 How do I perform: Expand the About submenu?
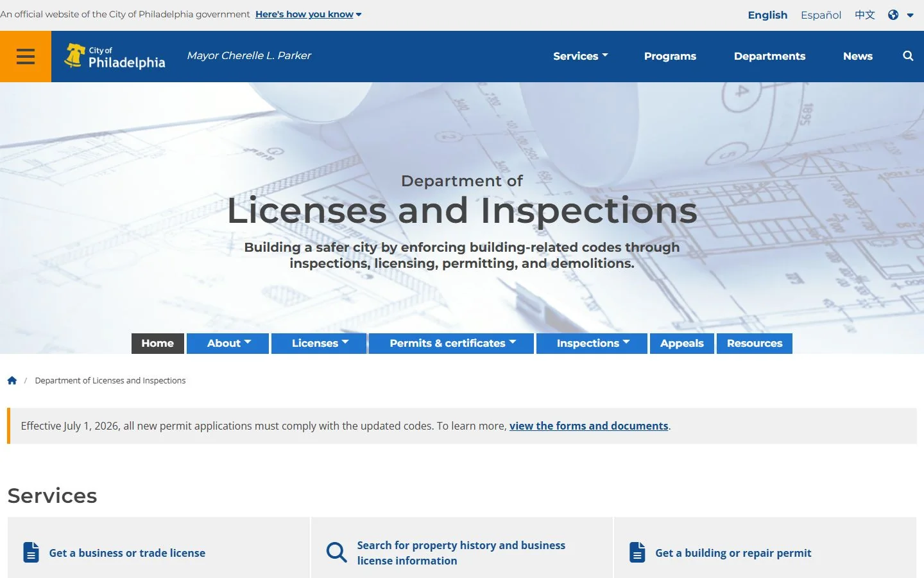228,343
